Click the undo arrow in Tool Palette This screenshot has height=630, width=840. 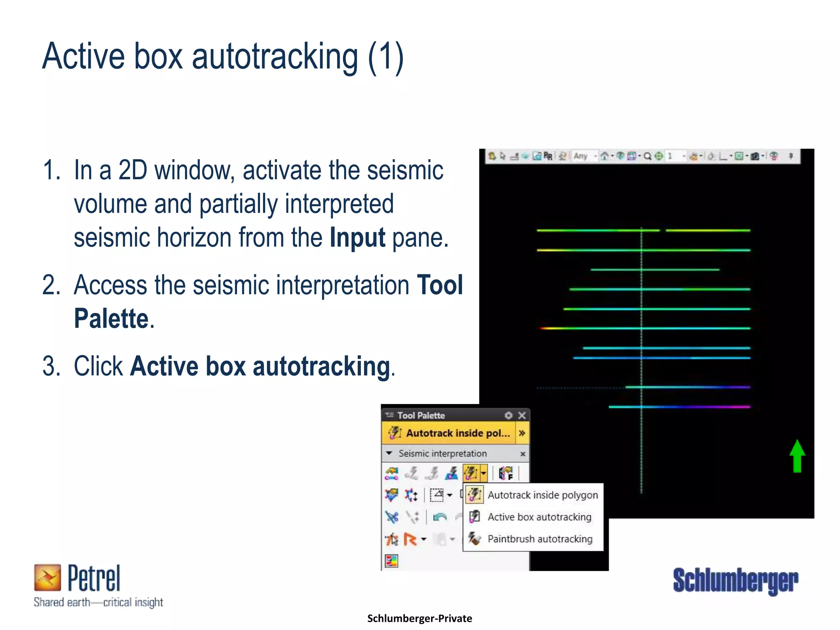point(440,517)
